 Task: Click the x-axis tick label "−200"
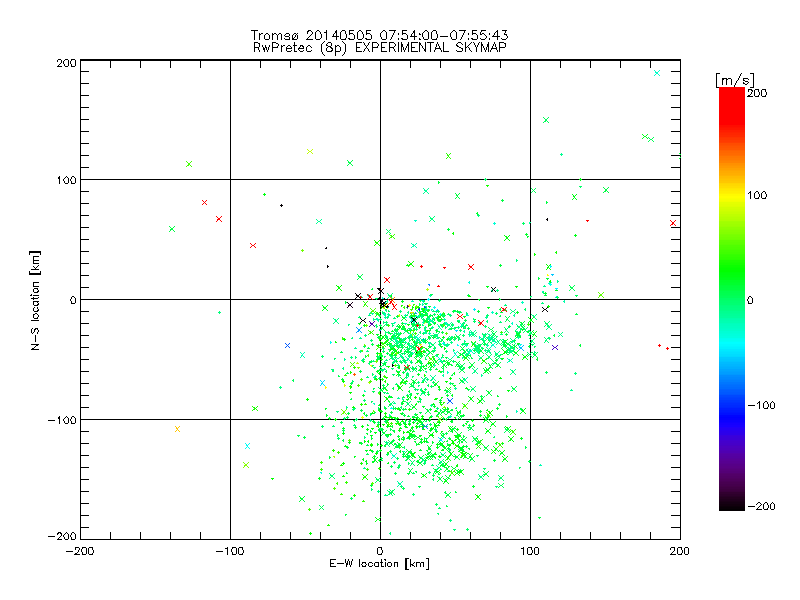click(x=80, y=552)
